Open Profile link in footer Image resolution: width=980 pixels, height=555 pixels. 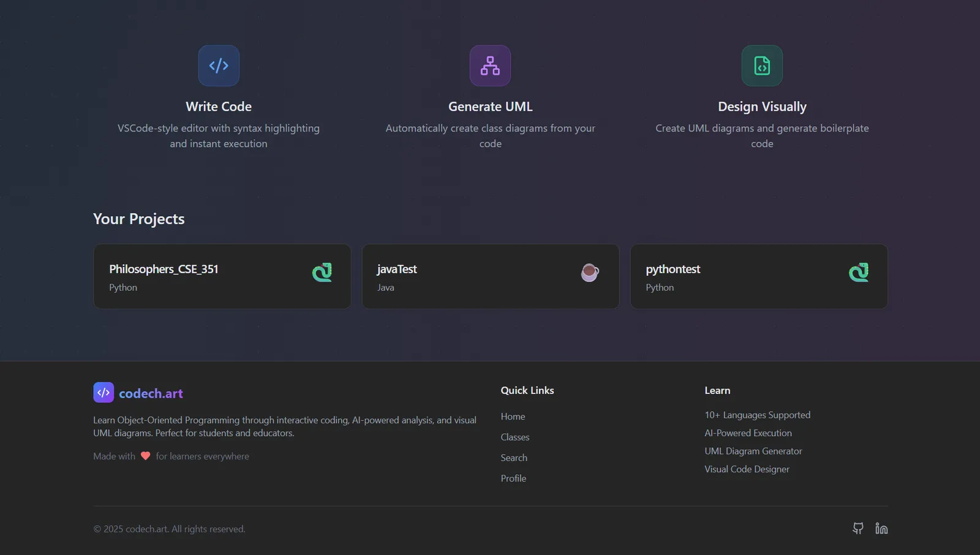pos(513,478)
